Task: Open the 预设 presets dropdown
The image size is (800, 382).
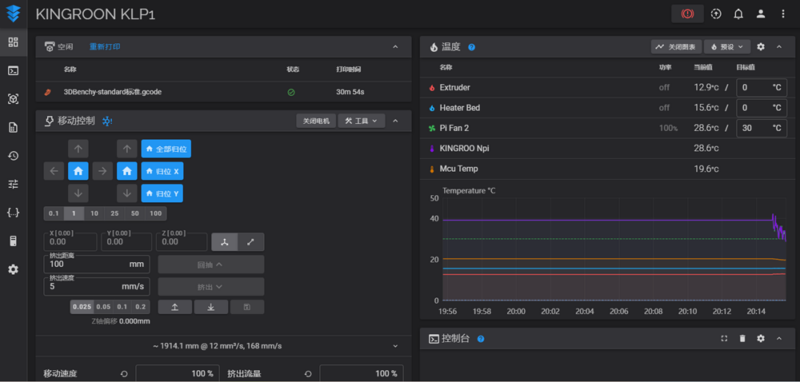Action: [727, 47]
